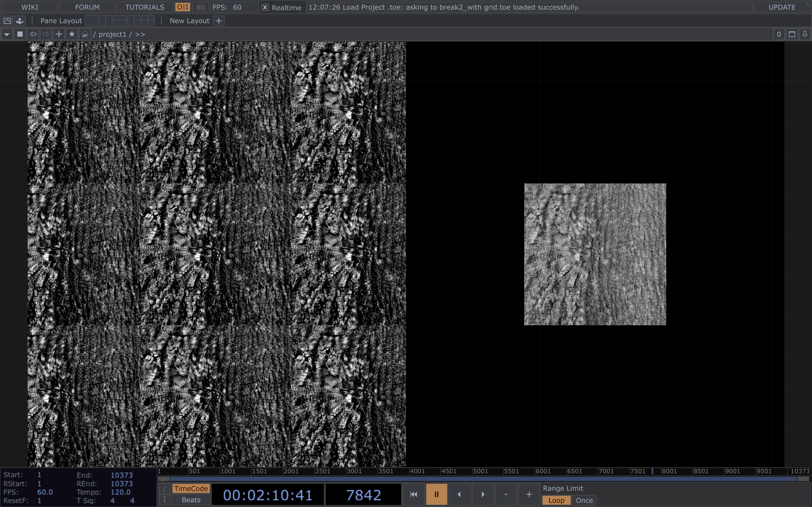Open the pane type dropdown arrow
812x507 pixels.
(7, 34)
